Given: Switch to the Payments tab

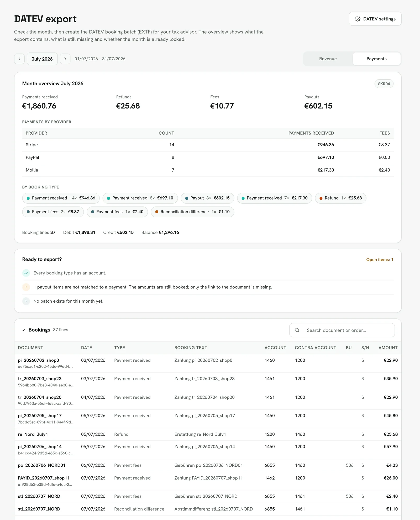Looking at the screenshot, I should point(376,59).
